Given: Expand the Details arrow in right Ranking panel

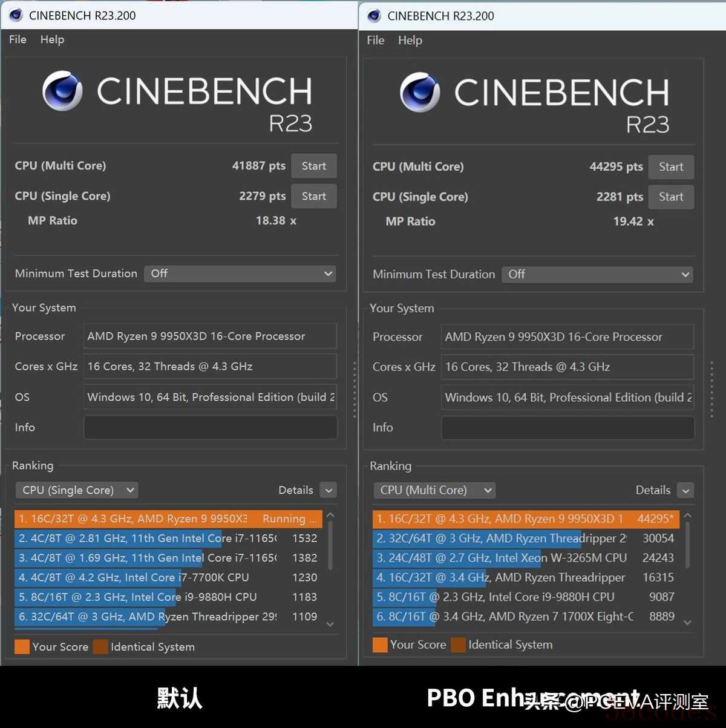Looking at the screenshot, I should [685, 490].
